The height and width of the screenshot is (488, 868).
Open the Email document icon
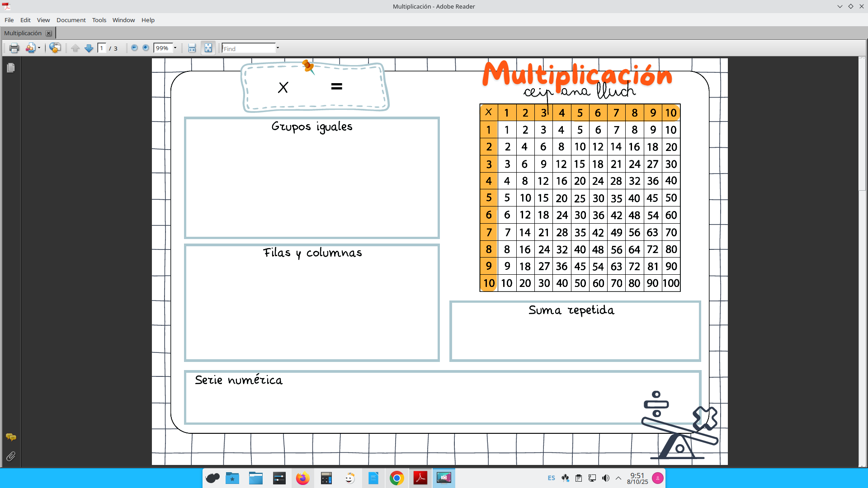pos(31,48)
